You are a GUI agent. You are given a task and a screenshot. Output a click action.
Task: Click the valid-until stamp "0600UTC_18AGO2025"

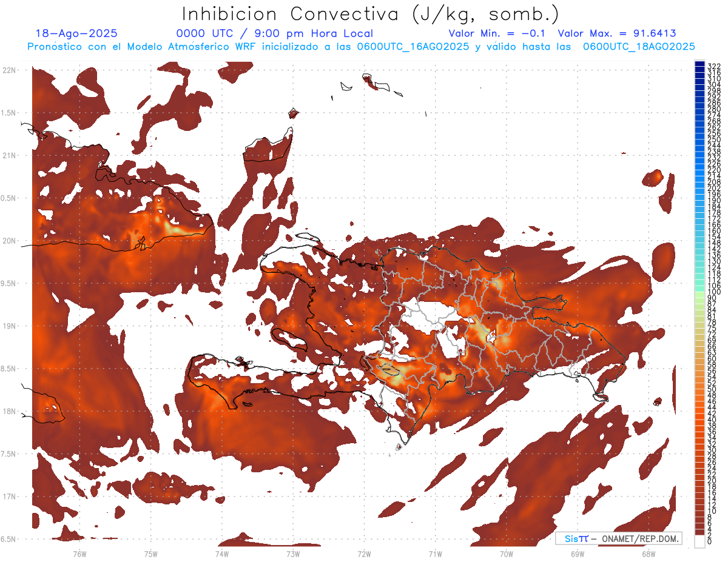639,47
